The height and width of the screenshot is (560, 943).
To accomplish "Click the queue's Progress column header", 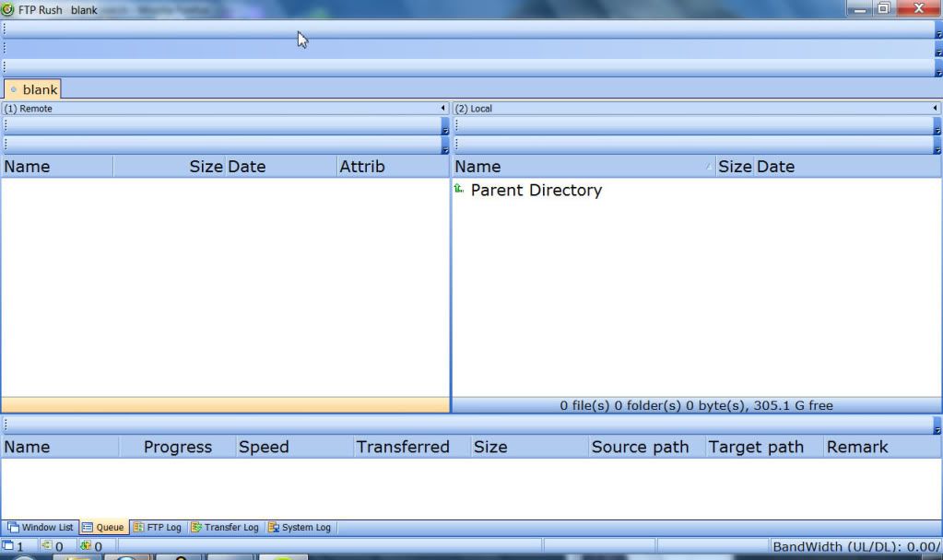I will [177, 447].
